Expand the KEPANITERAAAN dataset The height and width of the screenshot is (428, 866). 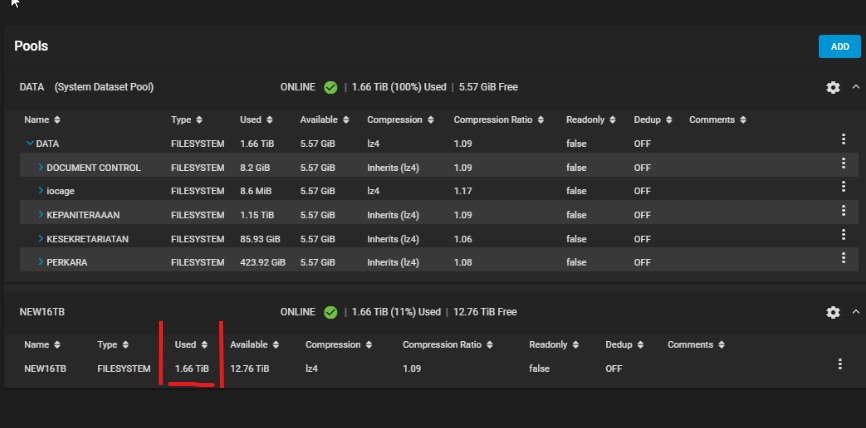click(41, 215)
